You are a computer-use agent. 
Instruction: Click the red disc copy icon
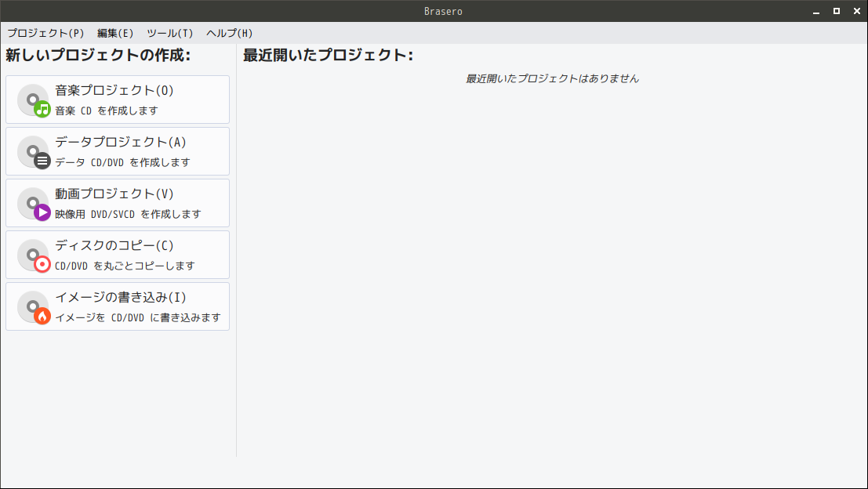pos(34,255)
